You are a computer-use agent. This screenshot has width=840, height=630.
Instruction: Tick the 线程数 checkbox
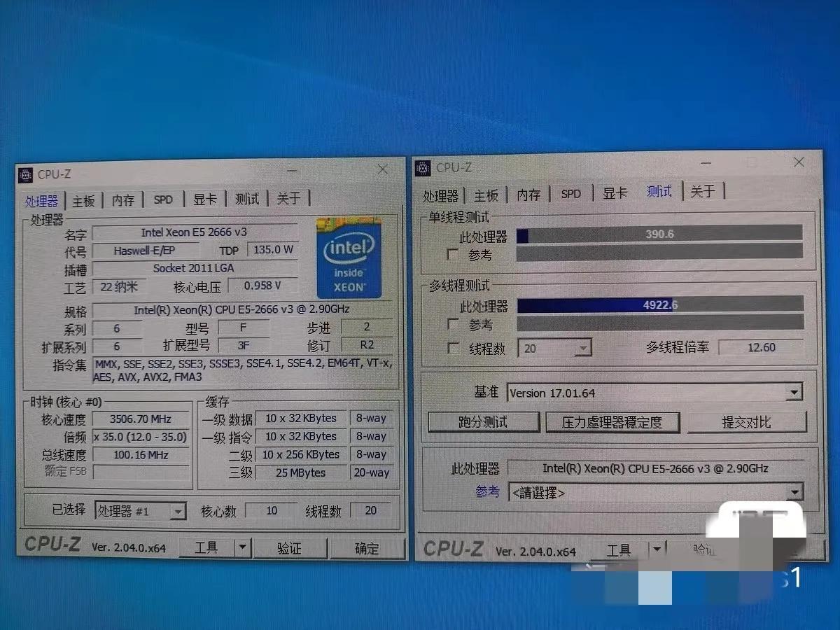pos(453,348)
